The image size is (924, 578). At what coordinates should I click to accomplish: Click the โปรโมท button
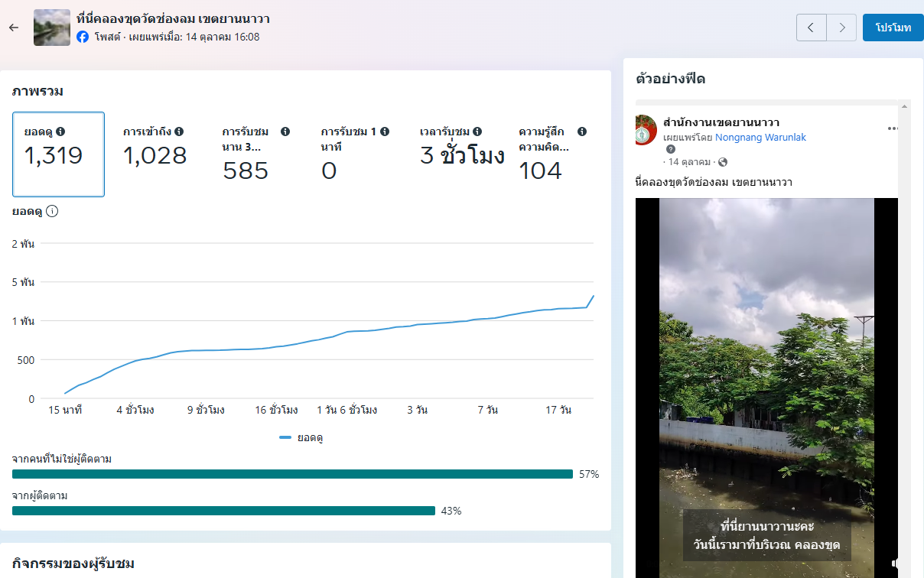(x=893, y=28)
